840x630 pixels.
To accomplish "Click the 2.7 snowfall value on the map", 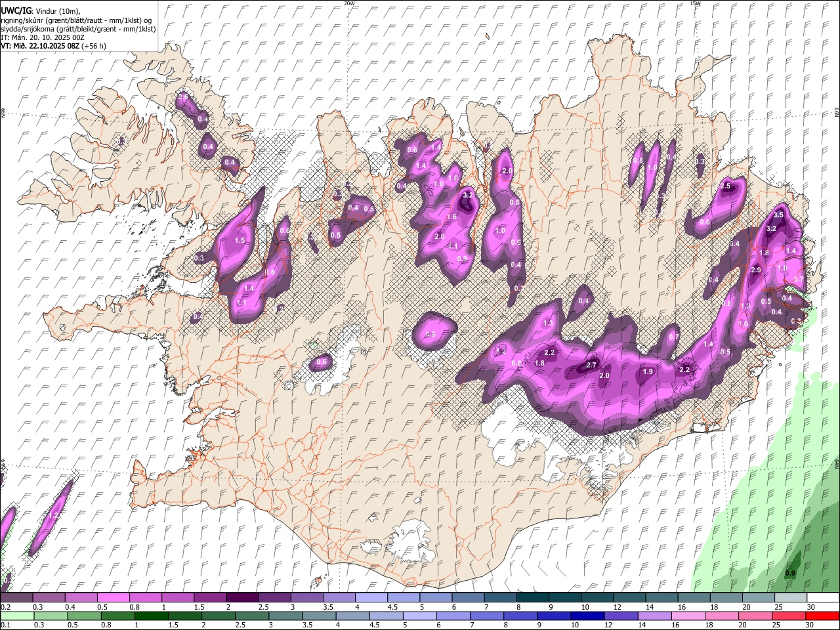I will coord(591,365).
